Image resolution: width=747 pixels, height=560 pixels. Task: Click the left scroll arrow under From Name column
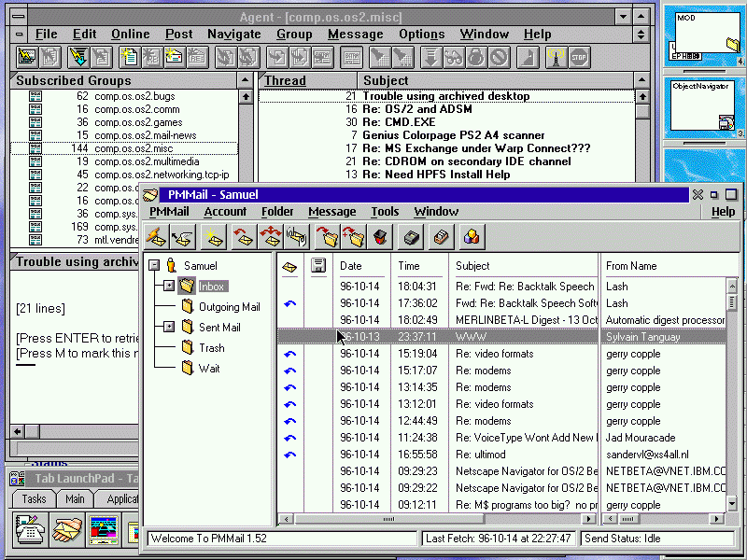coord(610,519)
